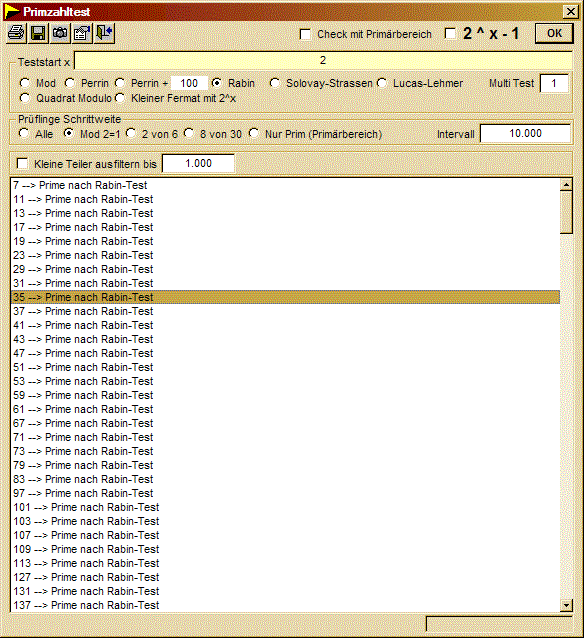Click the Intervall field showing 10.000
Viewport: 584px width, 638px height.
click(x=525, y=133)
